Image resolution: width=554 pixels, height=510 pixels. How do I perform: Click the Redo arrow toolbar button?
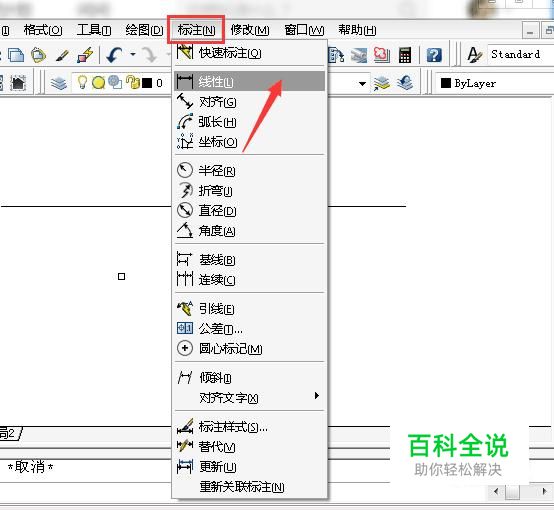tap(150, 55)
